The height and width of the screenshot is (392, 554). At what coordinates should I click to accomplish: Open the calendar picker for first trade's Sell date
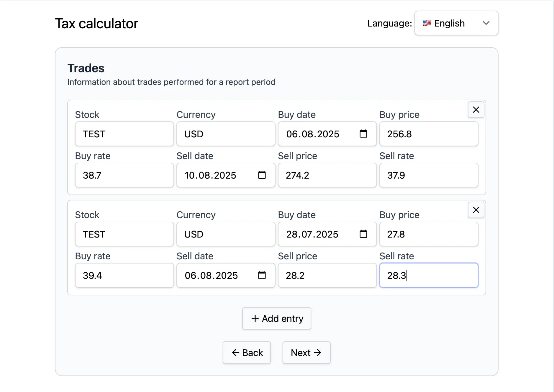tap(262, 175)
